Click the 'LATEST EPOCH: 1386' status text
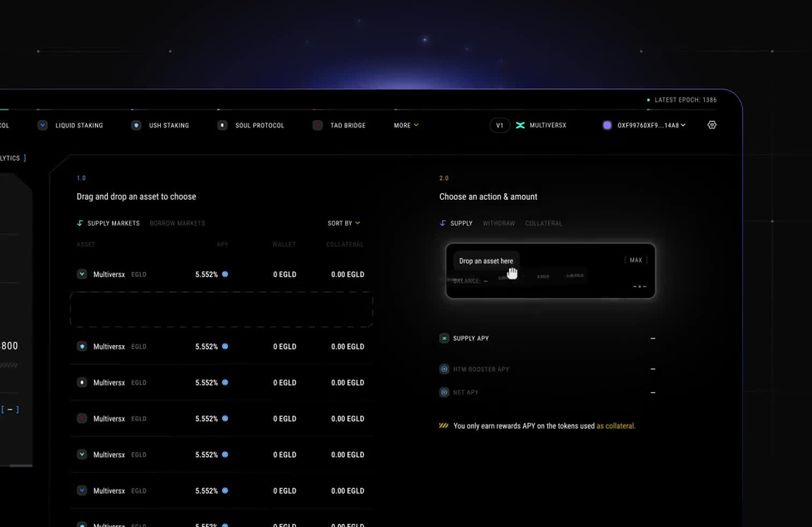Screen dimensions: 812x527 pos(685,100)
